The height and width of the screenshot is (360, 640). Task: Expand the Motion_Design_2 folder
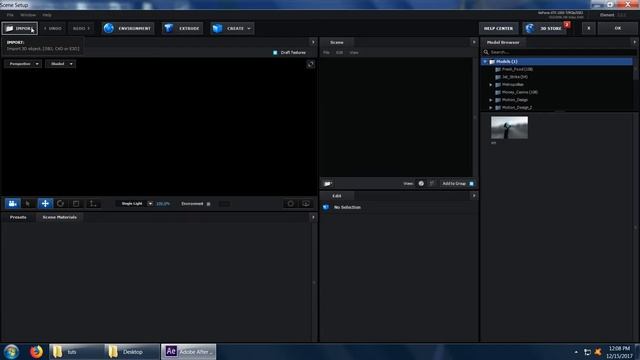click(x=491, y=108)
